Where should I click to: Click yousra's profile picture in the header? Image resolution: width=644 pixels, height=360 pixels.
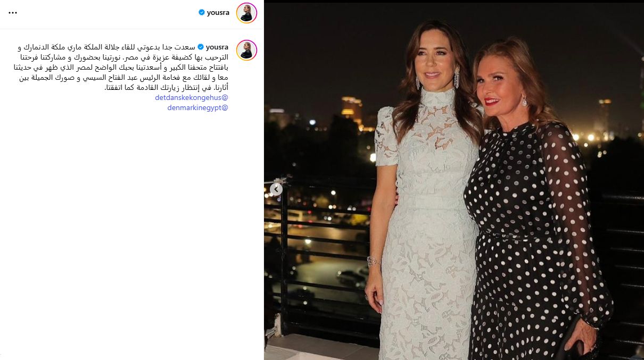(246, 13)
